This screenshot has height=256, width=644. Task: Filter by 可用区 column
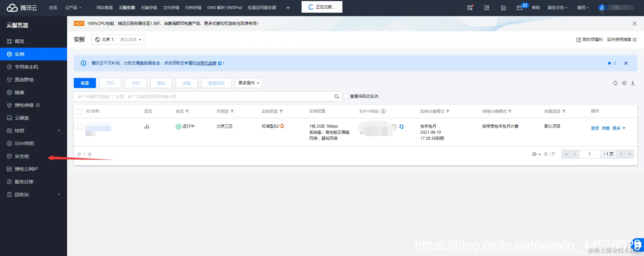pos(232,112)
